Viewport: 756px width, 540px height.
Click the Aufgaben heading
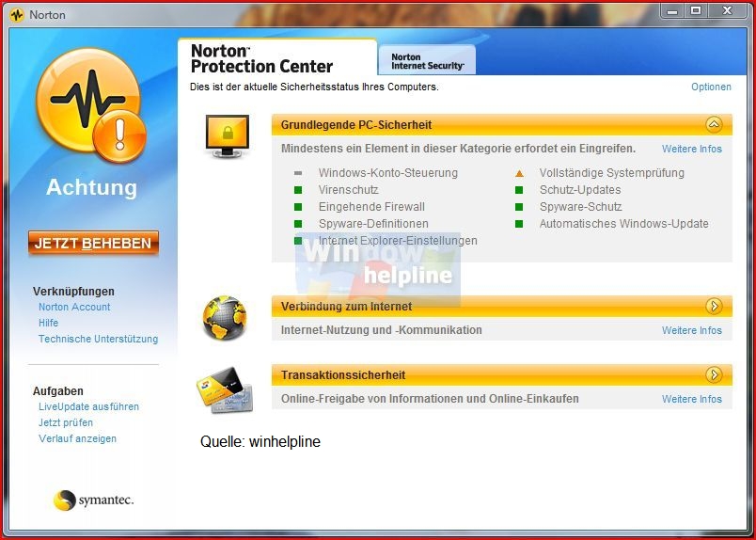58,390
